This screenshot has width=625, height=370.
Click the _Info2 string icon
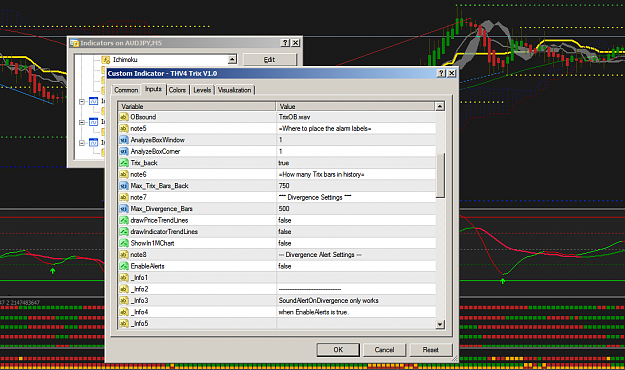coord(124,289)
